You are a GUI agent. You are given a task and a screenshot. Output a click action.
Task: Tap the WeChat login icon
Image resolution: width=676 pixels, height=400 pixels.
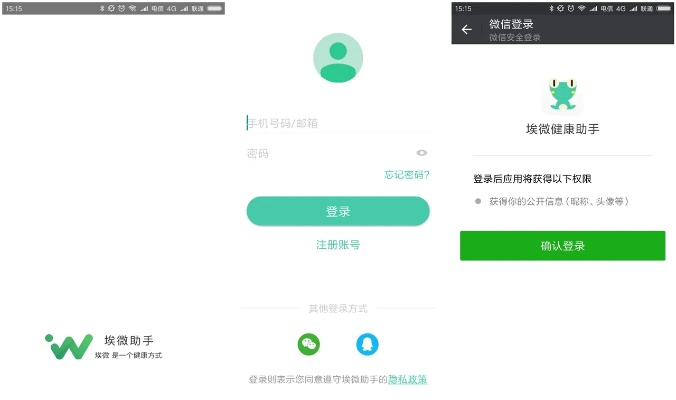tap(309, 344)
